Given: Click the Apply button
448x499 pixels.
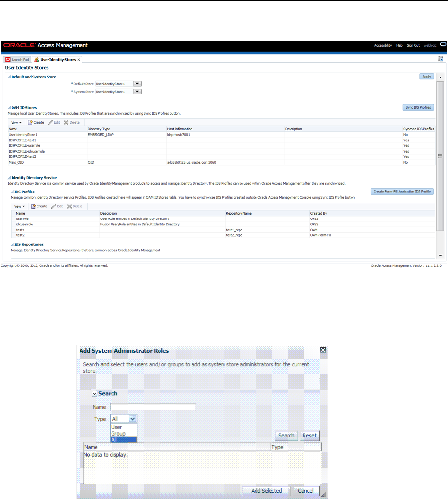Looking at the screenshot, I should coord(426,77).
